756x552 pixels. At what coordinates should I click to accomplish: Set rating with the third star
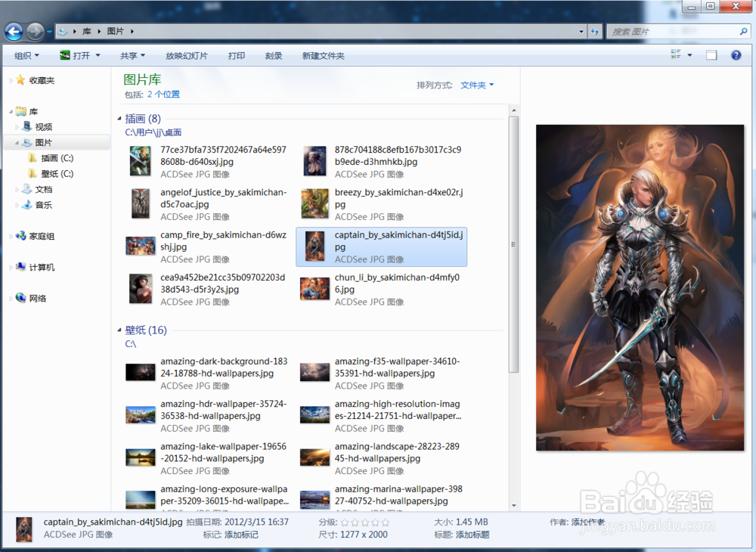[364, 522]
